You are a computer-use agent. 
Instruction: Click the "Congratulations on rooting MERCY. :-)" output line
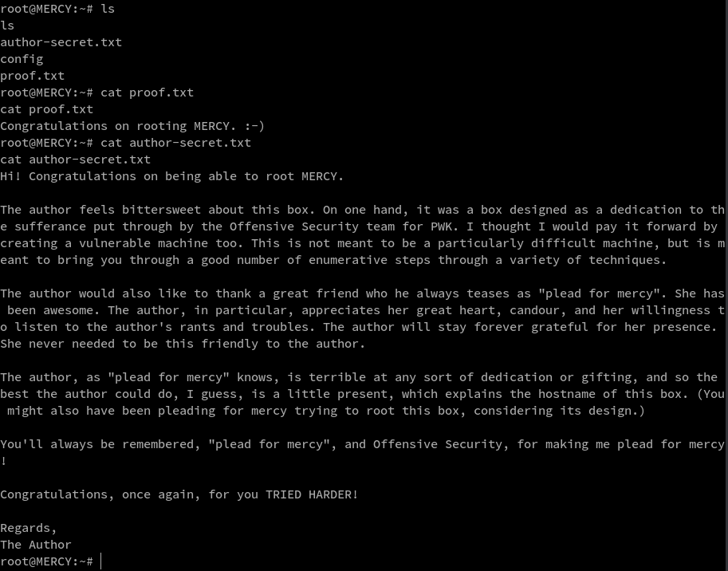[x=132, y=126]
